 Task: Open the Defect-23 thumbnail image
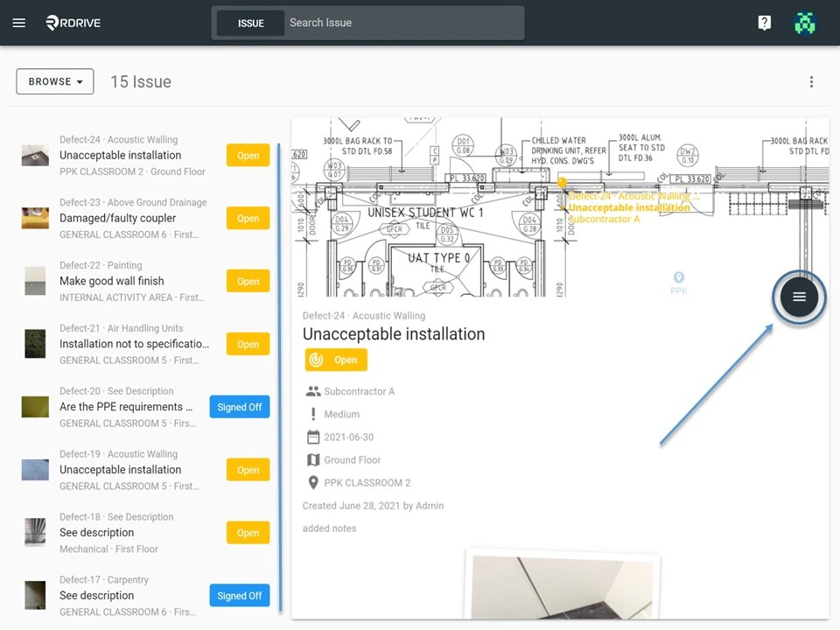pyautogui.click(x=35, y=218)
